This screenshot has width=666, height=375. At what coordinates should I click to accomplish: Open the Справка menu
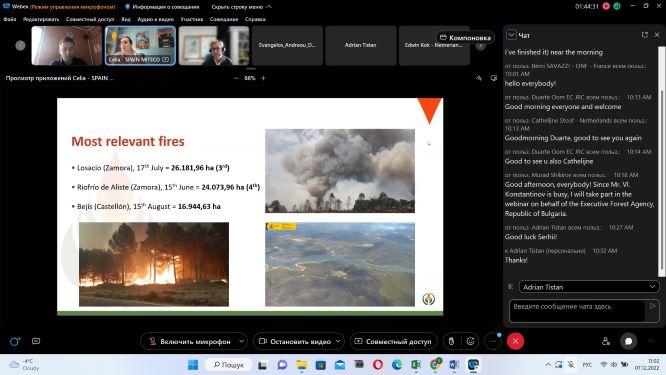click(x=255, y=19)
